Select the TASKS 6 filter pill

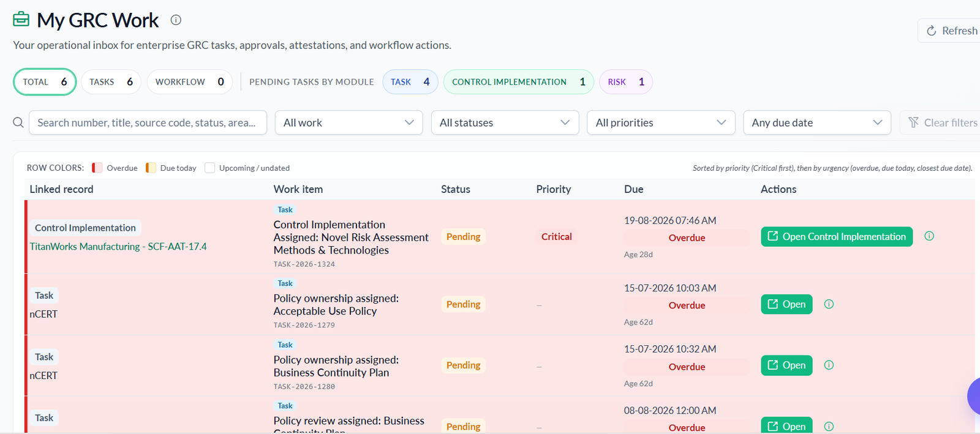(111, 82)
